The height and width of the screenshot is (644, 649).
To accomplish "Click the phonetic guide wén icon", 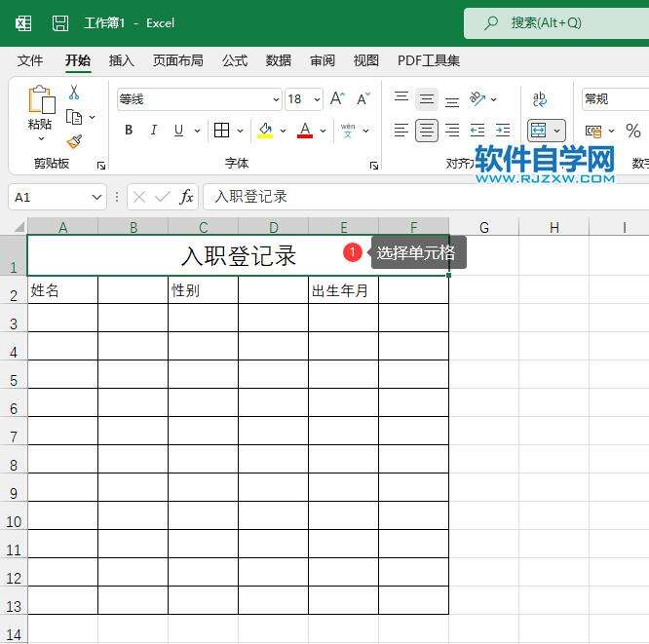I will pos(348,131).
